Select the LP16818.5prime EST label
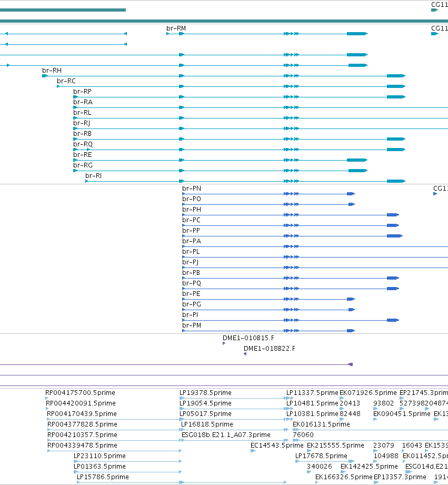 point(207,424)
